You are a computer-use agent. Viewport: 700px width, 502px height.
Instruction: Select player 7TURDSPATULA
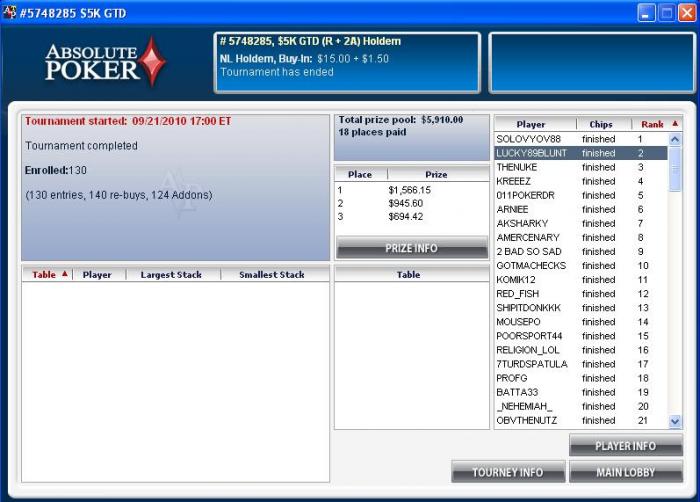coord(581,364)
